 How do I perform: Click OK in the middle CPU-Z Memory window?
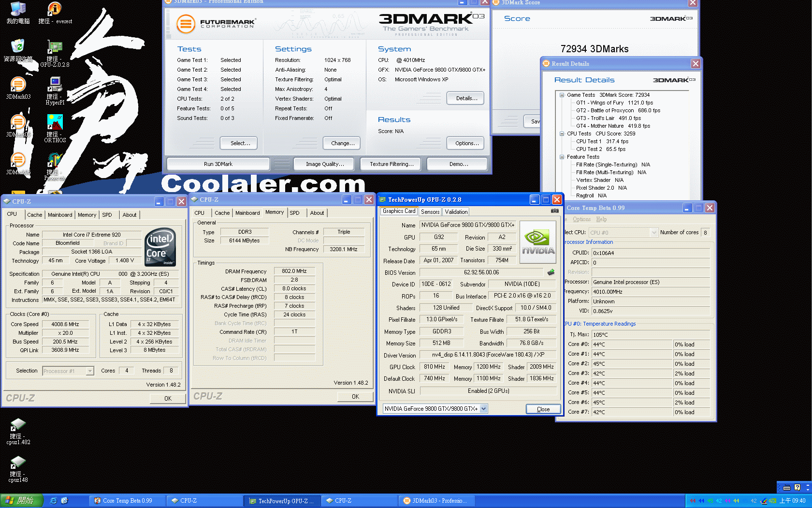[355, 397]
